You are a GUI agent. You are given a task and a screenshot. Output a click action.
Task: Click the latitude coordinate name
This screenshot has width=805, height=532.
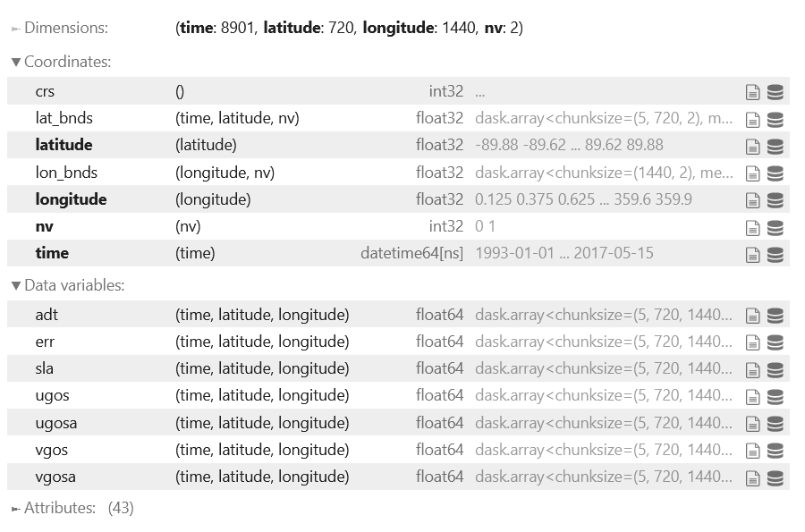coord(64,145)
